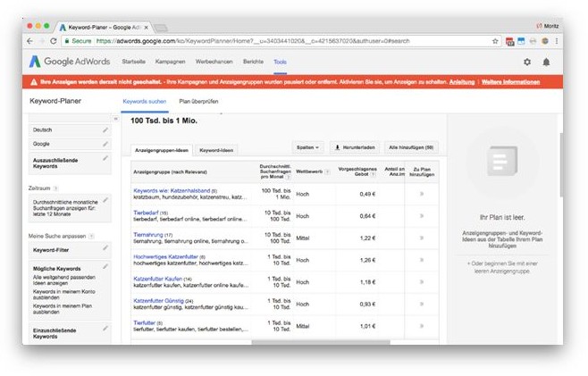This screenshot has height=376, width=588.
Task: Add Tierbedarf group to plan arrow
Action: tap(421, 215)
